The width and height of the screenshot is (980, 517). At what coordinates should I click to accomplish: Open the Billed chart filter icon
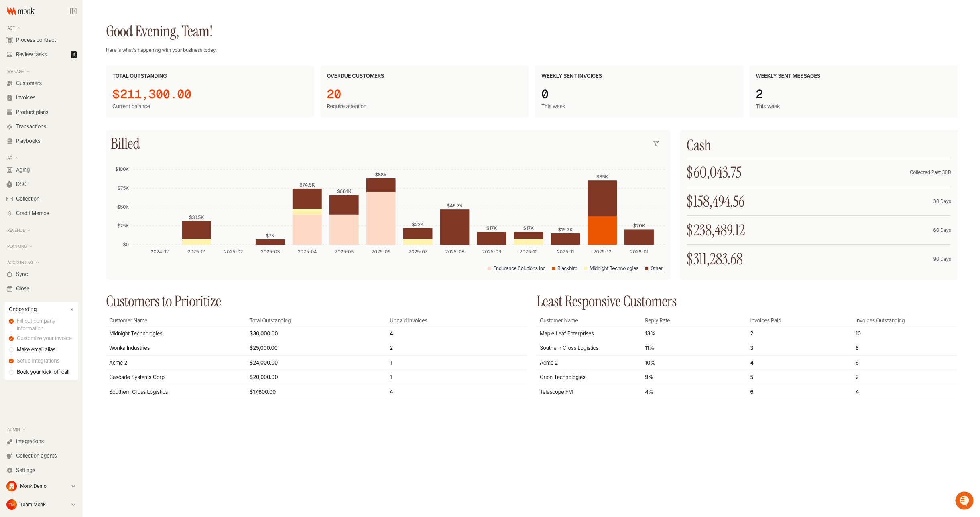click(656, 143)
